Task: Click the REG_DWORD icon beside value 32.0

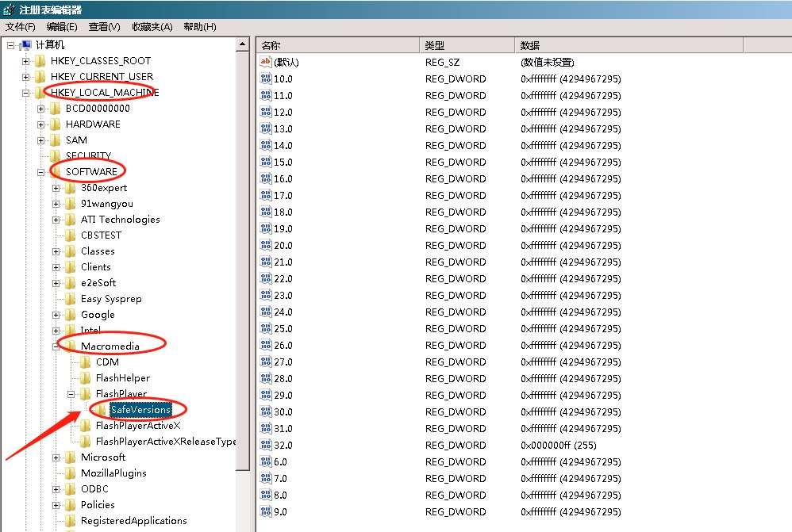Action: pyautogui.click(x=266, y=445)
